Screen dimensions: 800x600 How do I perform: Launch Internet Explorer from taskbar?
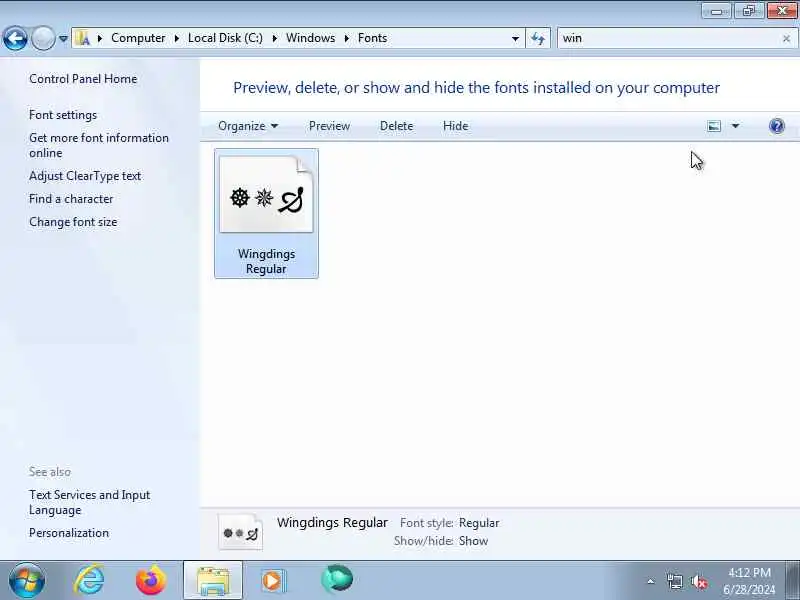89,580
